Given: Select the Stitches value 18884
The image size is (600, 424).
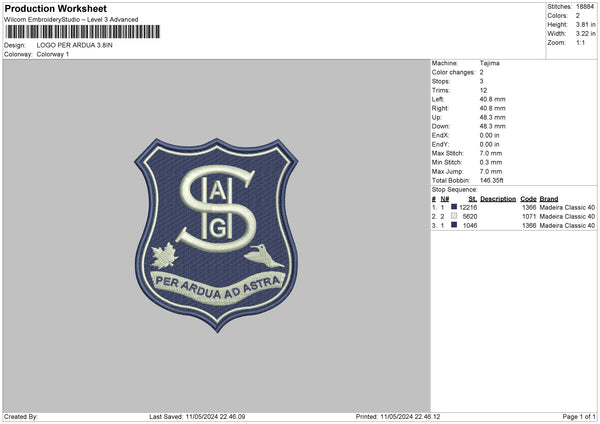Looking at the screenshot, I should tap(585, 7).
